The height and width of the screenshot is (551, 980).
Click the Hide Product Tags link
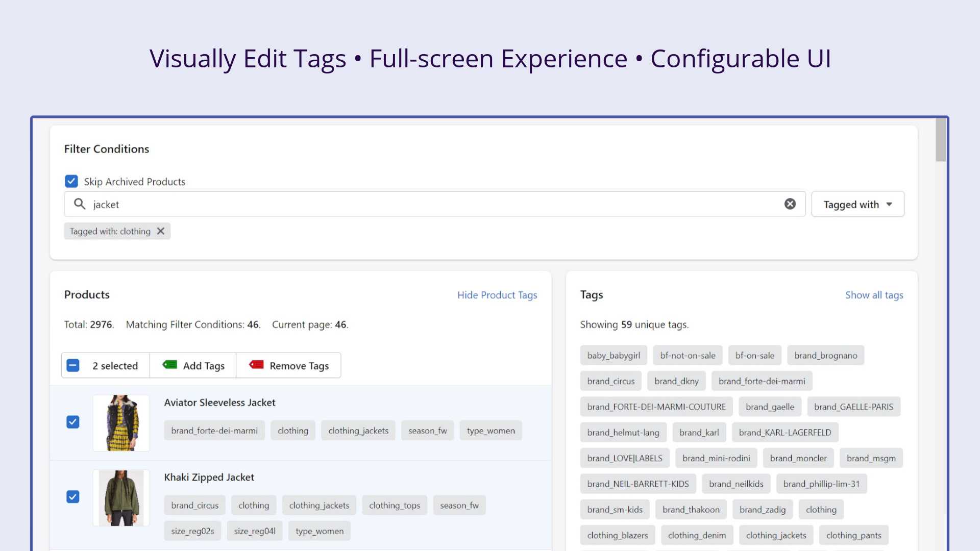(497, 295)
